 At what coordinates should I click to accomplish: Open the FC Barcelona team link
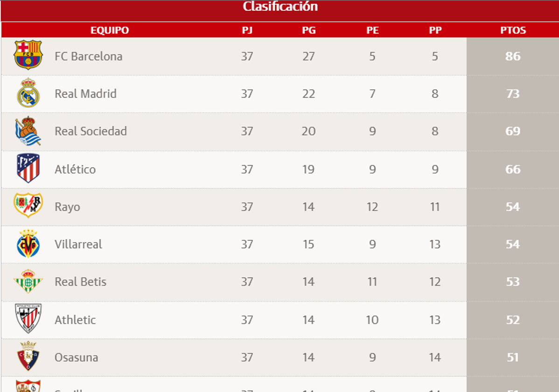point(88,56)
